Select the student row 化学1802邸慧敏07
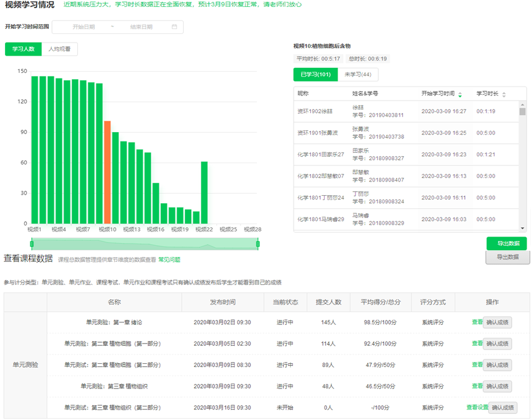The image size is (531, 420). pos(406,176)
